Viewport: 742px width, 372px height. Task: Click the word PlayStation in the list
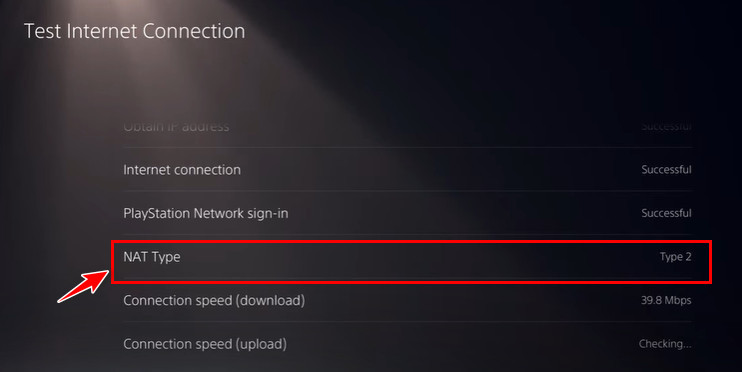click(x=157, y=213)
